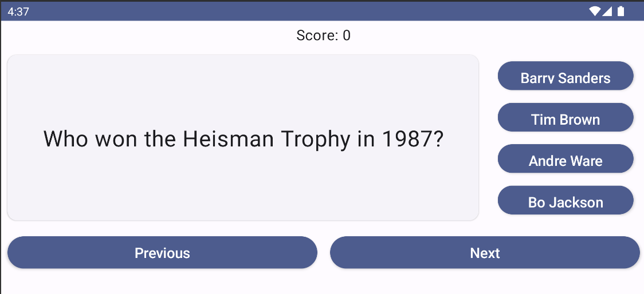Tap the Wi-Fi icon in status bar
Screen dimensions: 644x294
pos(594,11)
